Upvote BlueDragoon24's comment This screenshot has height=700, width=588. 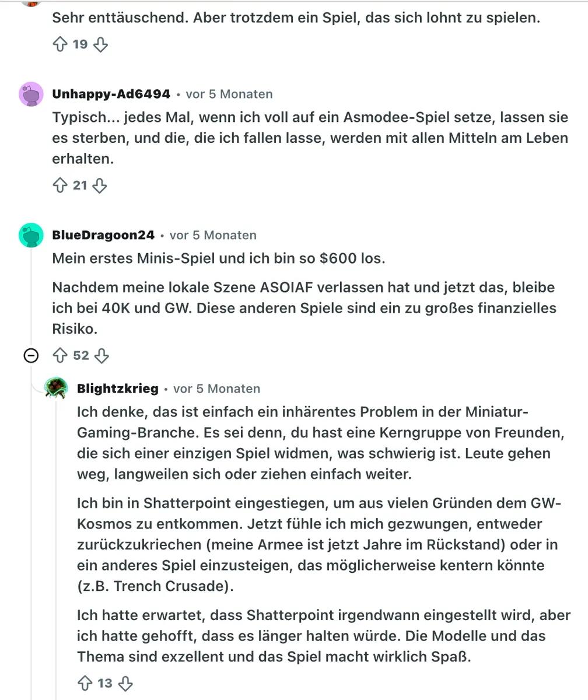point(61,355)
